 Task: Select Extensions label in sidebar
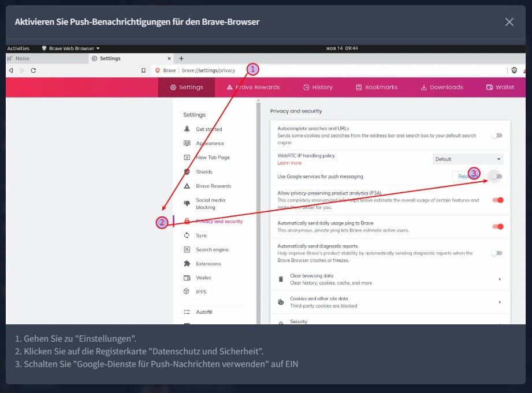click(209, 264)
